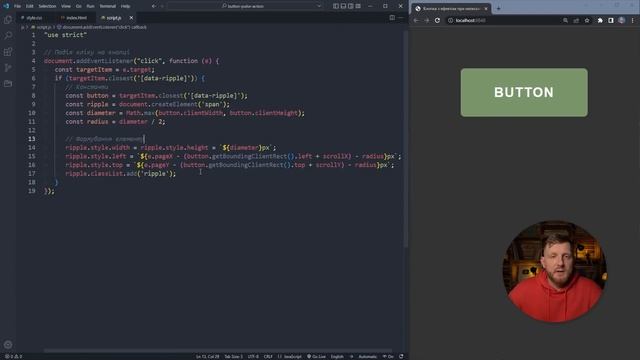Open the Terminal menu
Image resolution: width=640 pixels, height=360 pixels.
(x=108, y=6)
